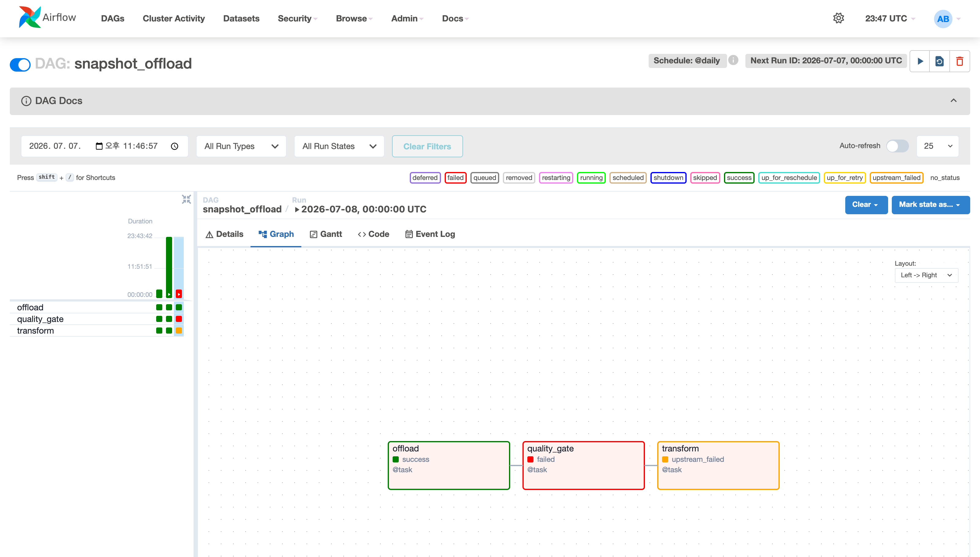Pause the snapshot_offload DAG toggle
The image size is (980, 557).
click(20, 64)
